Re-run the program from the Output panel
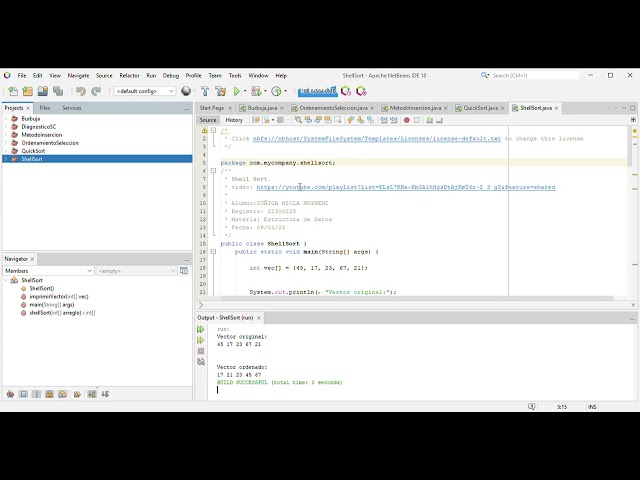The image size is (640, 480). (x=200, y=329)
